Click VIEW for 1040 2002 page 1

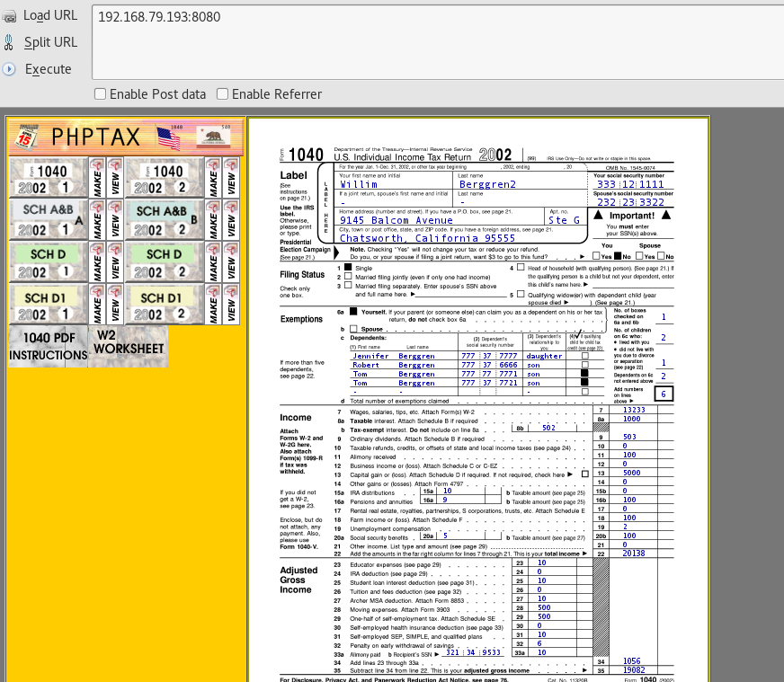point(115,177)
